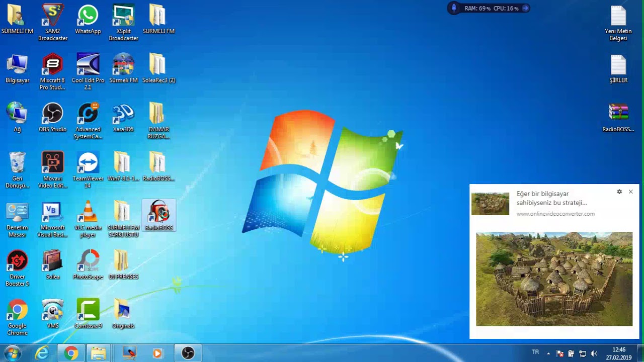644x362 pixels.
Task: Open Mixcraft 8 Pro Studio shortcut
Action: (53, 72)
